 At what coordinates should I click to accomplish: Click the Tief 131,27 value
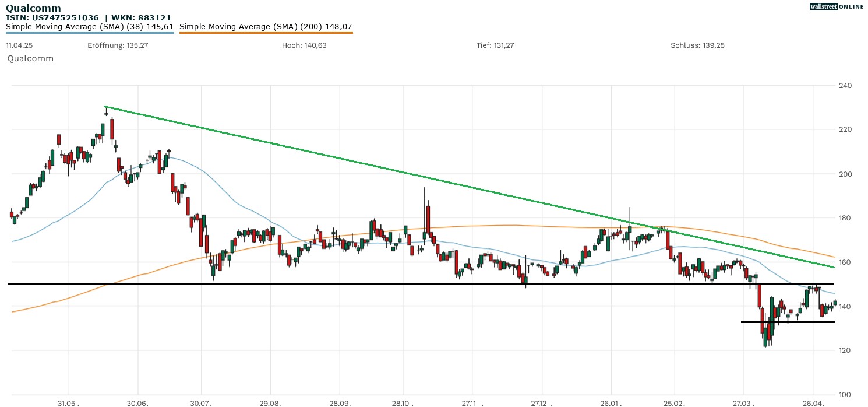(x=495, y=45)
